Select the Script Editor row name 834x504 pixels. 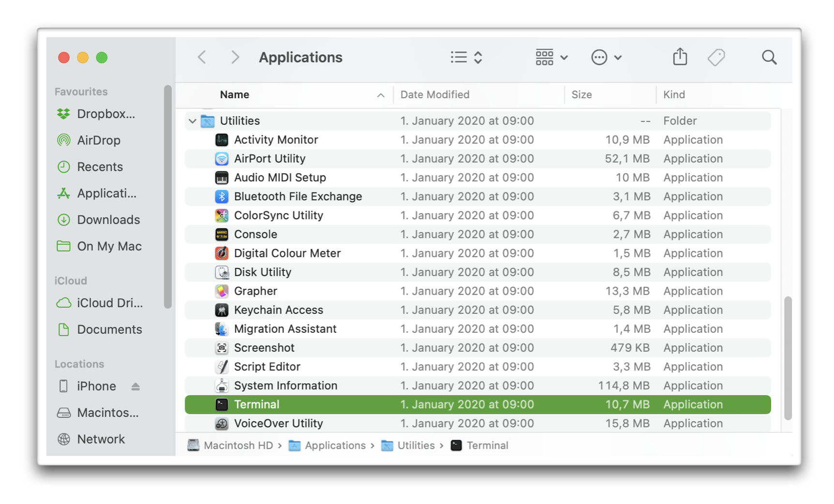point(267,367)
